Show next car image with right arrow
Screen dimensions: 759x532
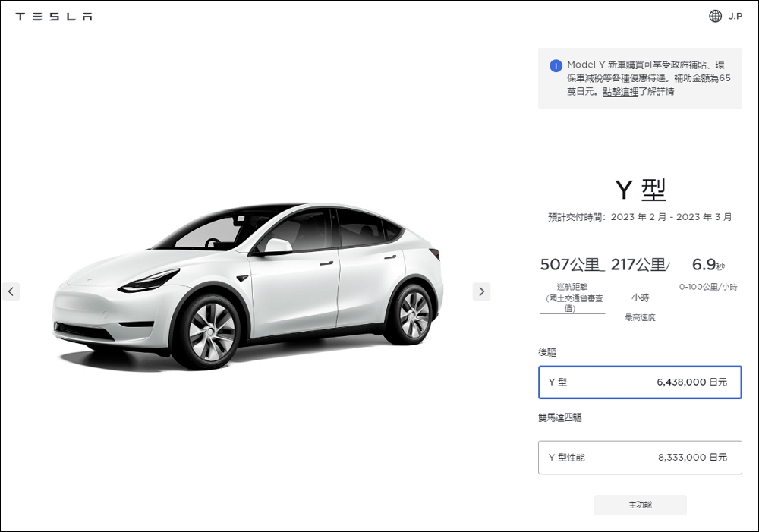click(x=481, y=291)
